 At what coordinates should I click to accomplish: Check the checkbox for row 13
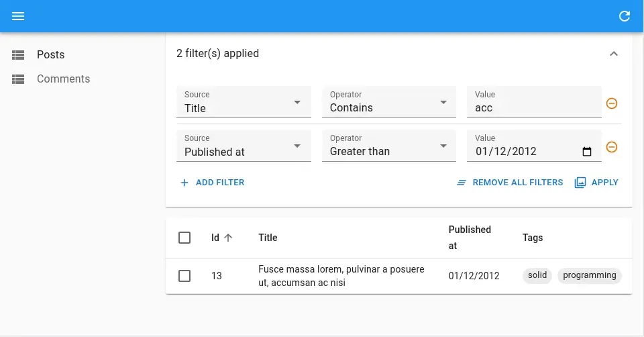pyautogui.click(x=184, y=276)
